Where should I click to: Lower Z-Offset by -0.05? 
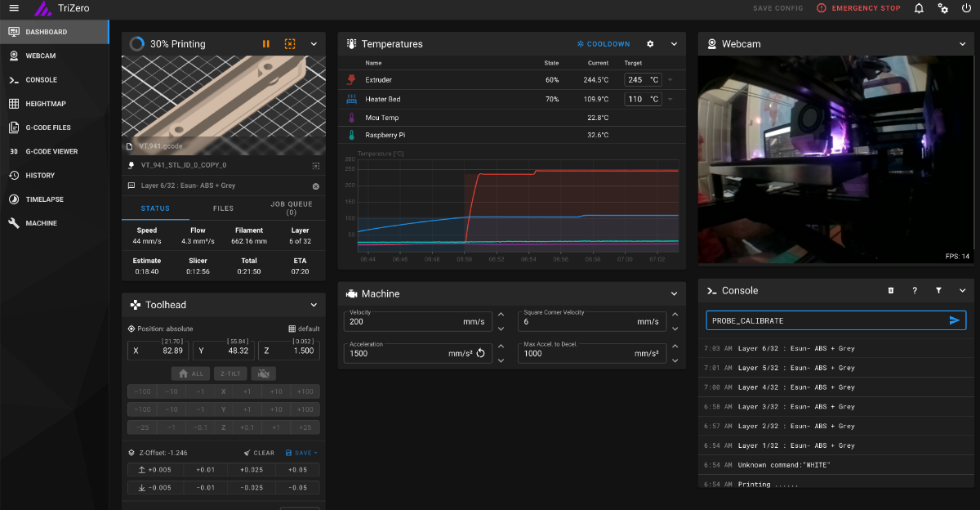[298, 488]
